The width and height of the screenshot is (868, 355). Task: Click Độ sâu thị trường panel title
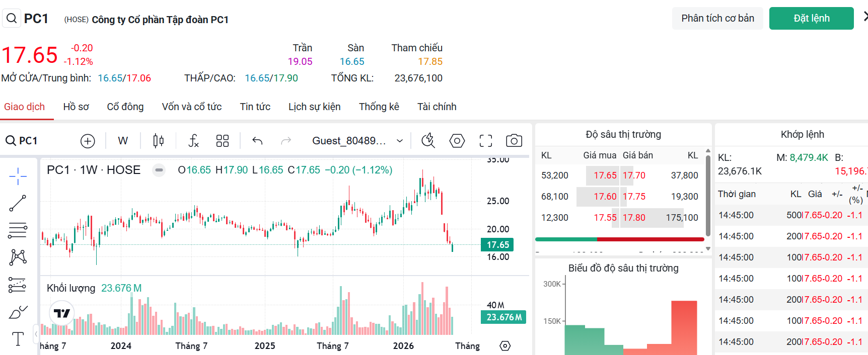(623, 134)
